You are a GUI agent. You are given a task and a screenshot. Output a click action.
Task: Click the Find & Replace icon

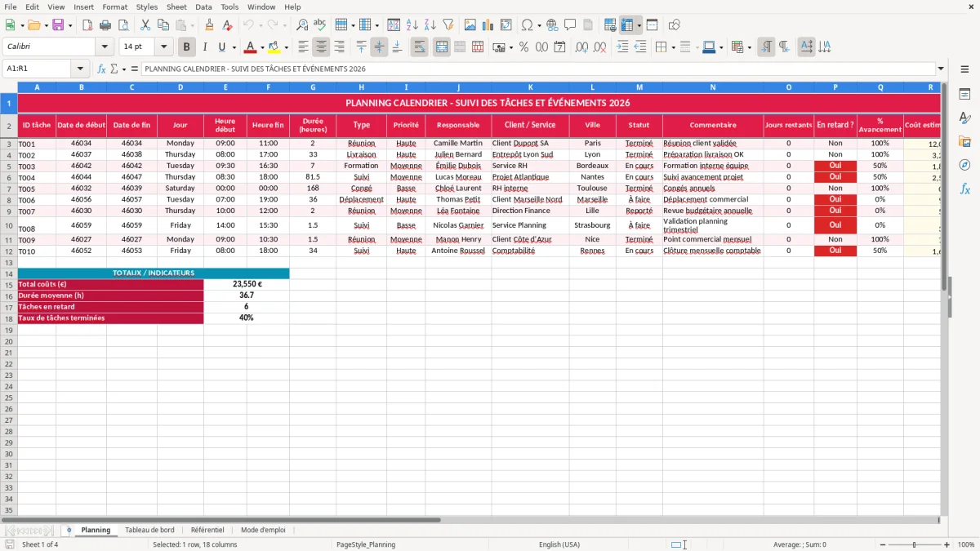click(302, 25)
